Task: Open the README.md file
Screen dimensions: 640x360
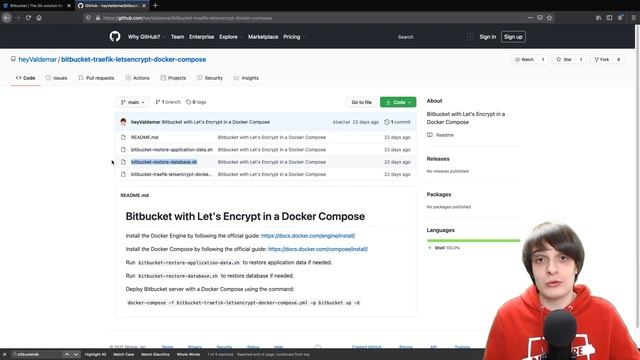Action: 144,138
